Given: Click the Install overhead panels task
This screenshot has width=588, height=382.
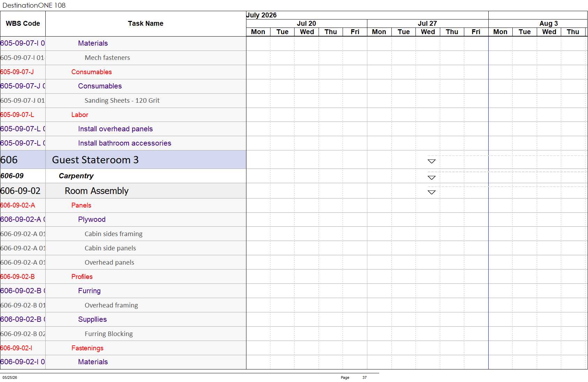Looking at the screenshot, I should [x=115, y=129].
